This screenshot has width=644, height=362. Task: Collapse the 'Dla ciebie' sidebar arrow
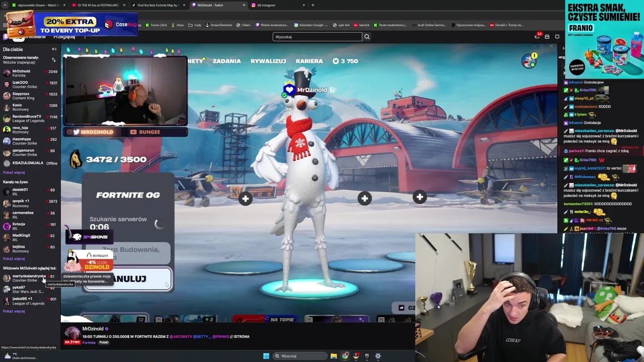click(x=54, y=49)
